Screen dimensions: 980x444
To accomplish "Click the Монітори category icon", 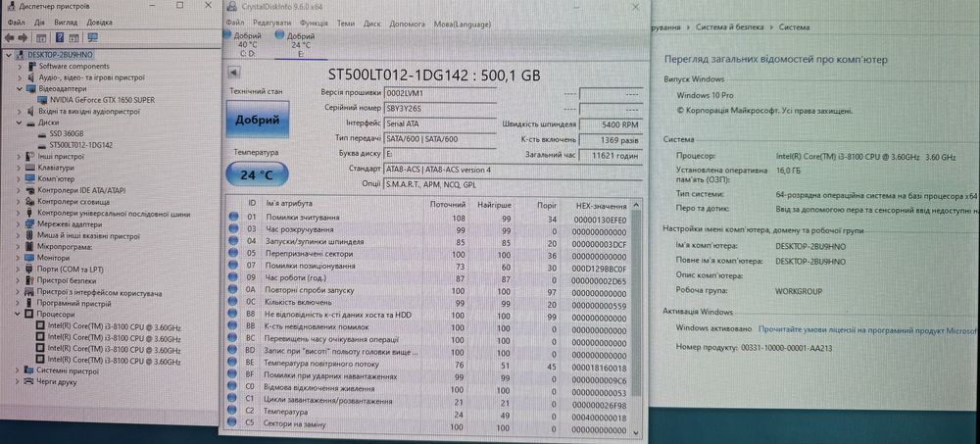I will pos(30,259).
